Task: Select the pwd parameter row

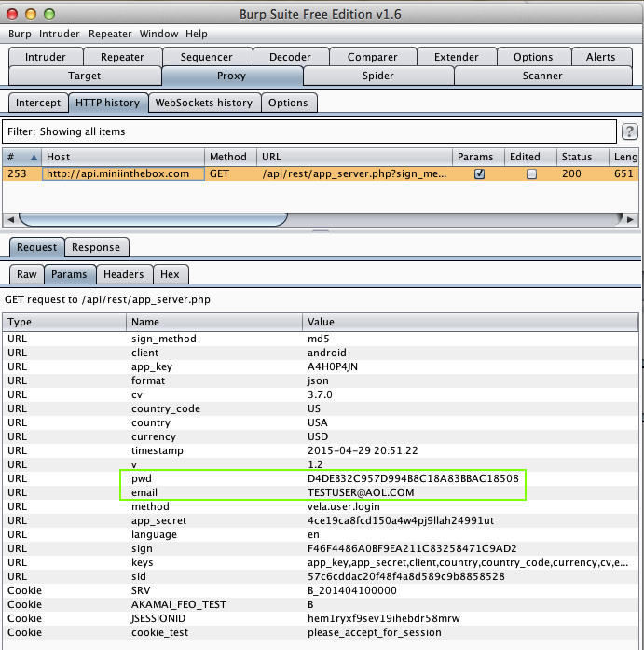Action: pos(141,478)
